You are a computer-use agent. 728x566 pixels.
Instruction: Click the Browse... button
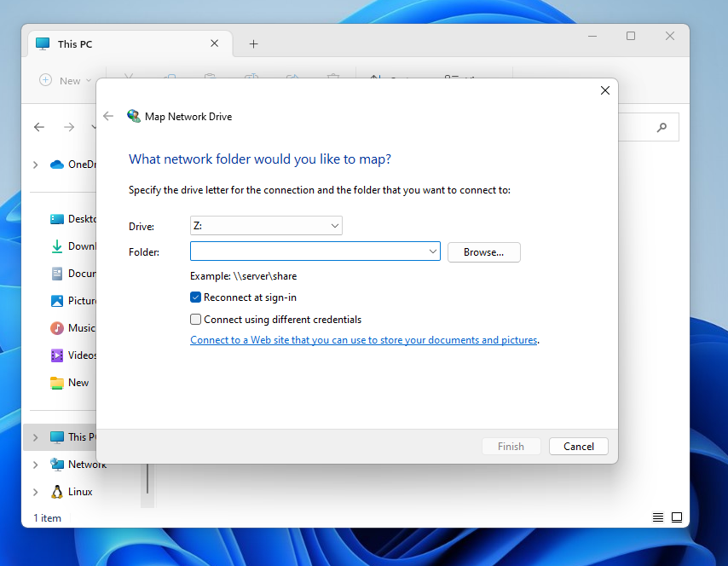click(483, 252)
